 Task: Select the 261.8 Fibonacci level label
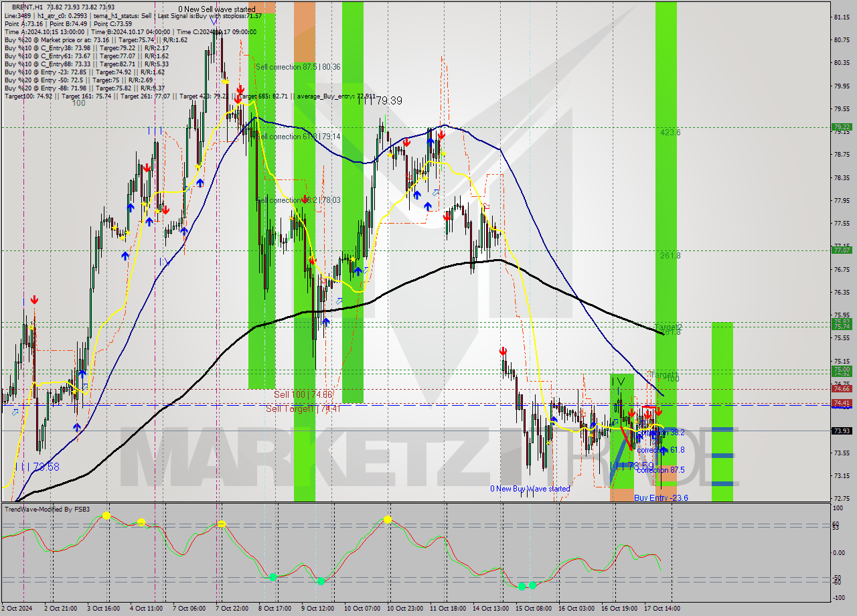pyautogui.click(x=670, y=256)
